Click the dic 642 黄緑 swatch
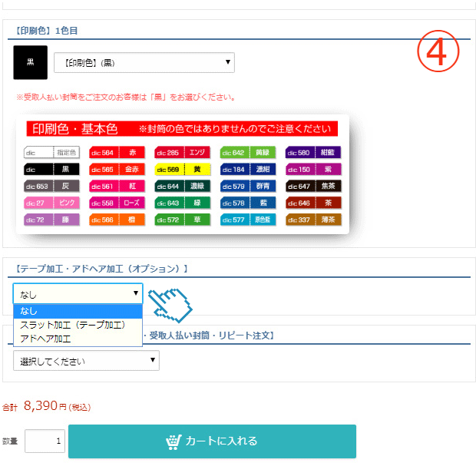476x476 pixels. 248,153
